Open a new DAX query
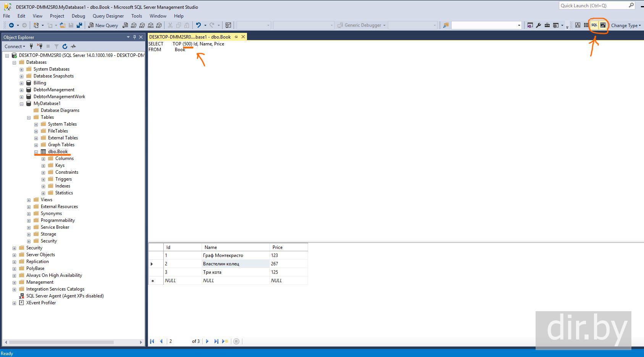 [x=159, y=25]
